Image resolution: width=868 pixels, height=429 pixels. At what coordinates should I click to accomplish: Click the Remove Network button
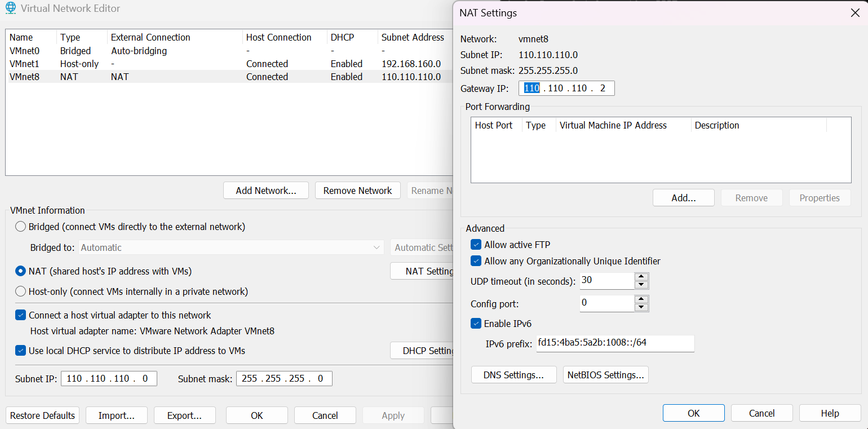[x=357, y=191]
